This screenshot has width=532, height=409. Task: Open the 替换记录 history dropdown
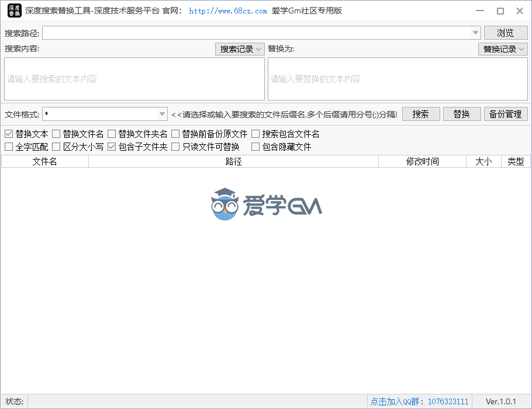tap(503, 49)
